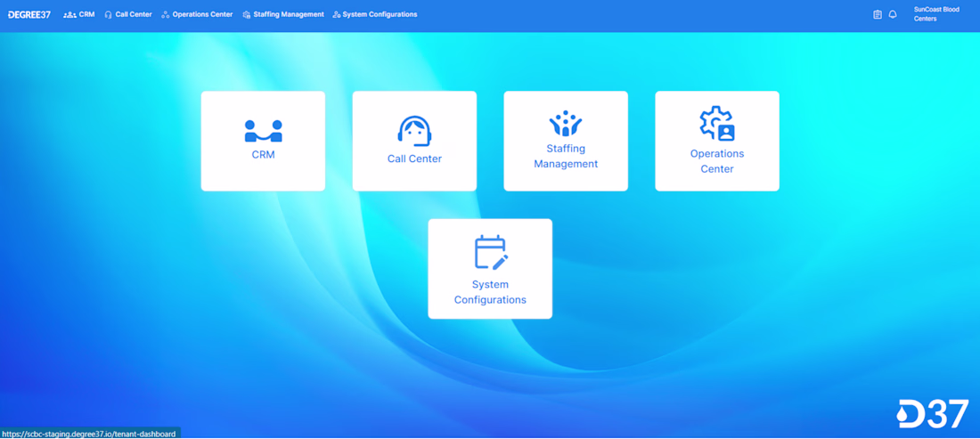Click the small people icon beside CRM in navbar
980x439 pixels.
70,14
